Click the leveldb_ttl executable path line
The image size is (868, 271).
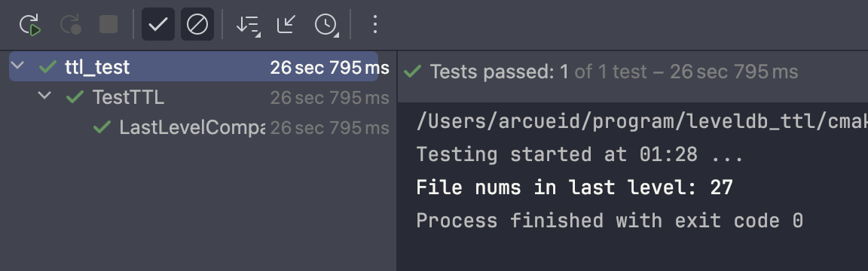pos(642,122)
